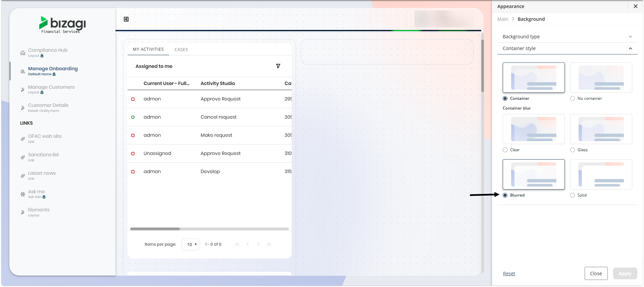Click the red status icon on Develop row
Viewport: 644px width, 287px height.
coord(133,172)
